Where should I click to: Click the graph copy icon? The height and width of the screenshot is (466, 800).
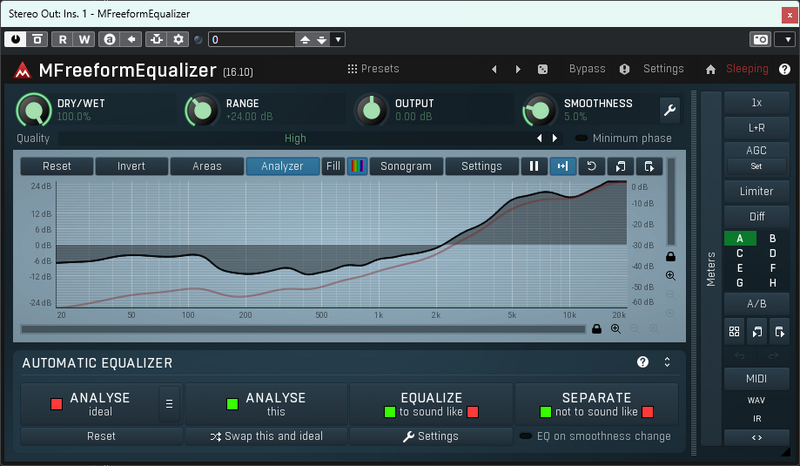620,166
